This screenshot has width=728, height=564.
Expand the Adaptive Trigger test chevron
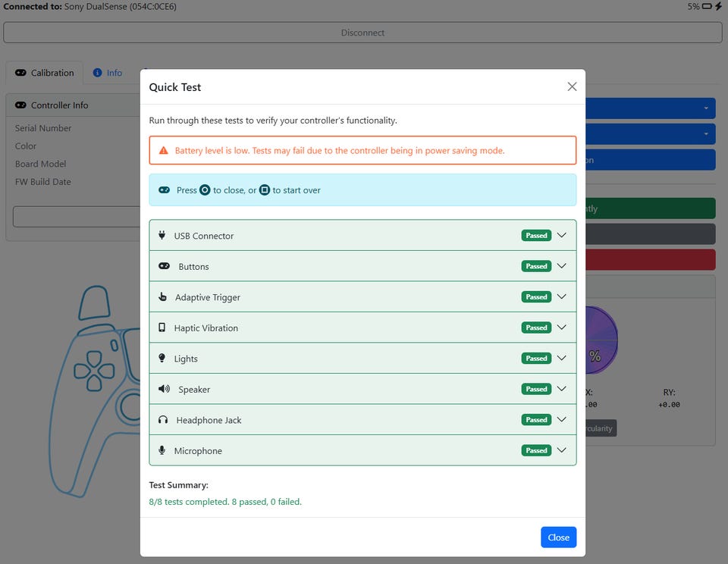tap(561, 296)
